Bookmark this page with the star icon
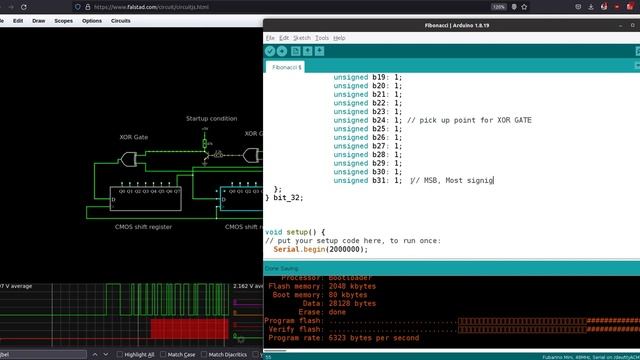The height and width of the screenshot is (360, 640). [x=524, y=7]
